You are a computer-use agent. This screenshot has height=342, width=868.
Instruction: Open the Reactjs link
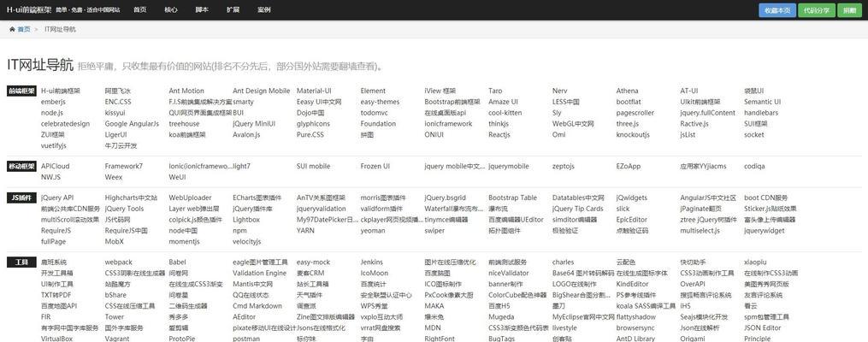(x=499, y=134)
